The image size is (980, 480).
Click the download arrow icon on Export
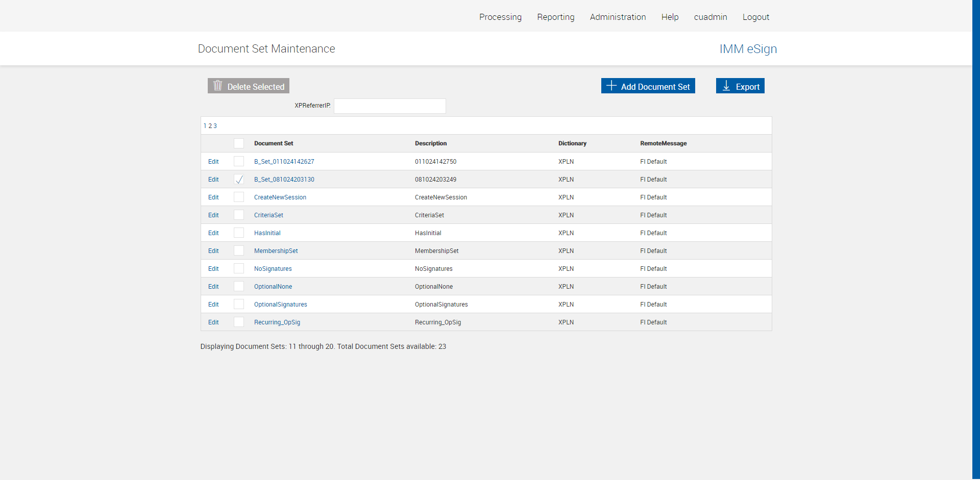726,86
